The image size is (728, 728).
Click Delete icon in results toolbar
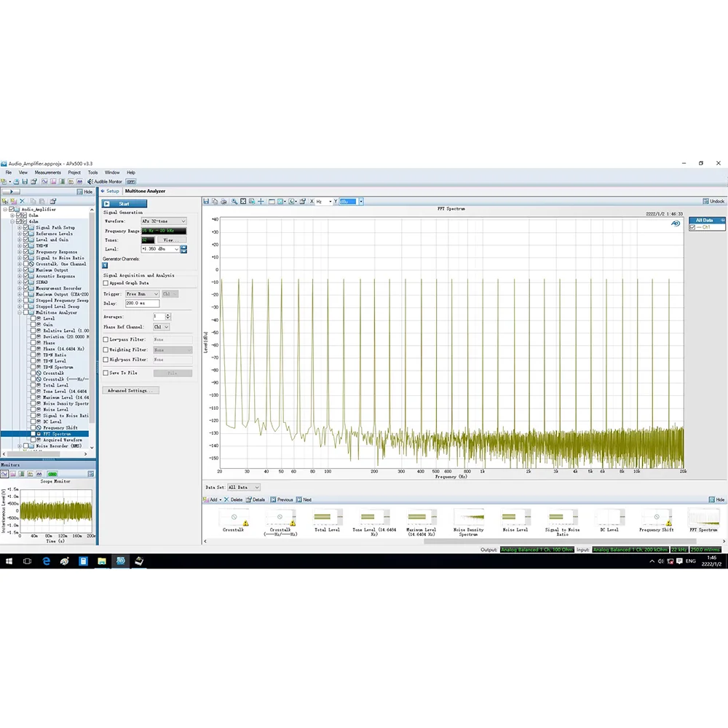coord(226,500)
